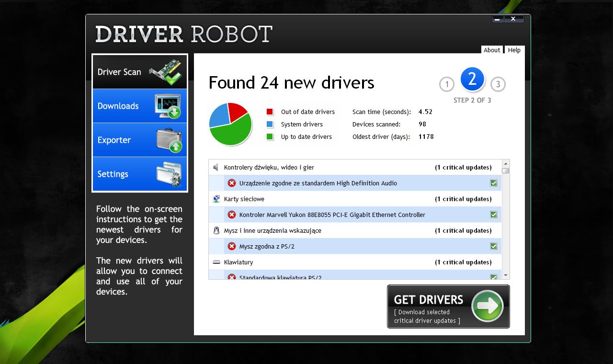The image size is (613, 364).
Task: Select Kontrolery dźwięku, wideo i gier category
Action: coord(355,167)
